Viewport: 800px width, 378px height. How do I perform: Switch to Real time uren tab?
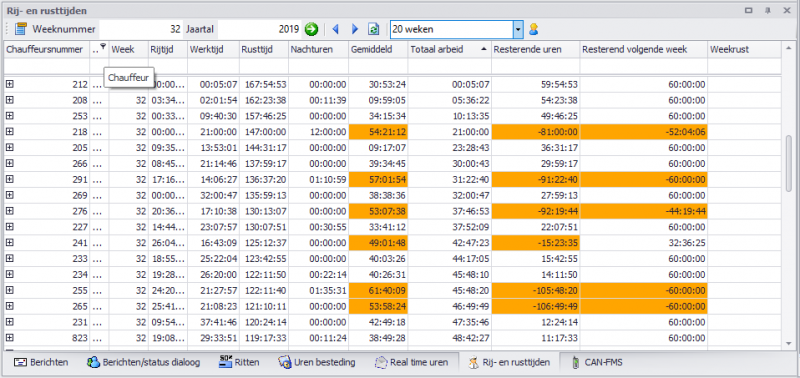click(x=411, y=363)
